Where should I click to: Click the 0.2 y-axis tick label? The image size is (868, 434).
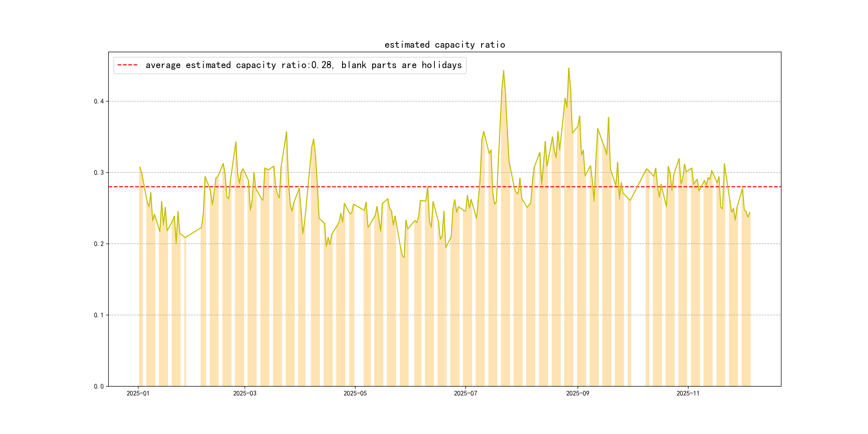coord(99,244)
